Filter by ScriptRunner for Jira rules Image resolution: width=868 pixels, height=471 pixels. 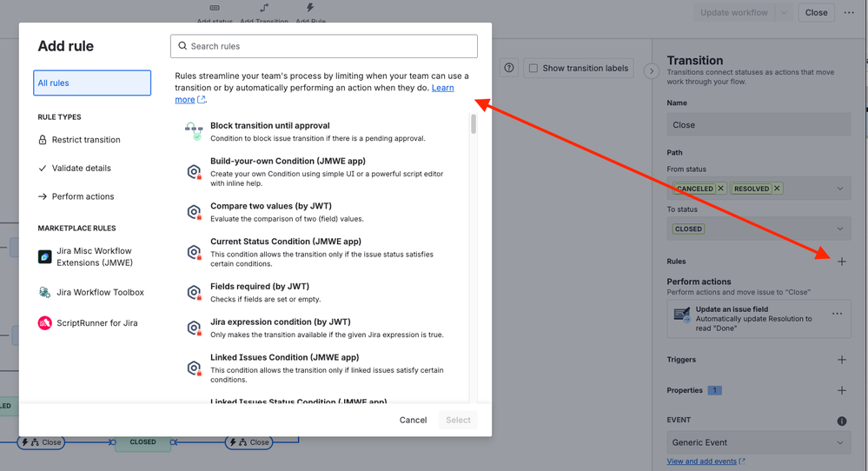point(92,322)
